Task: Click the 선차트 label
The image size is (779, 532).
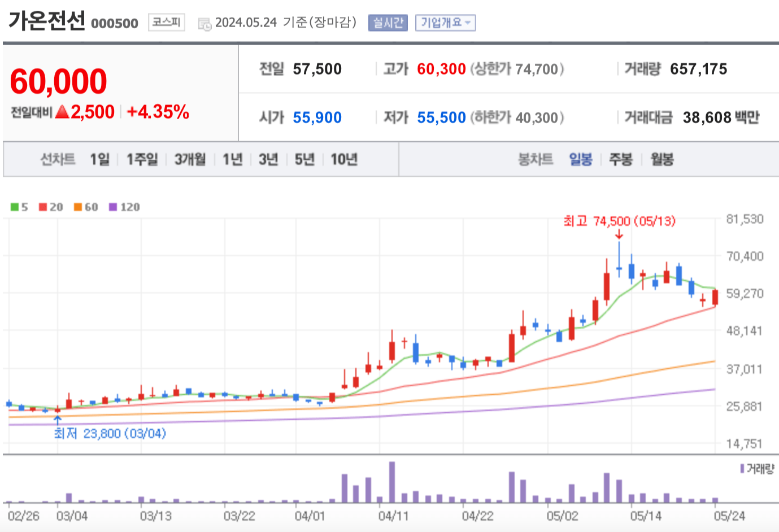Action: 58,160
